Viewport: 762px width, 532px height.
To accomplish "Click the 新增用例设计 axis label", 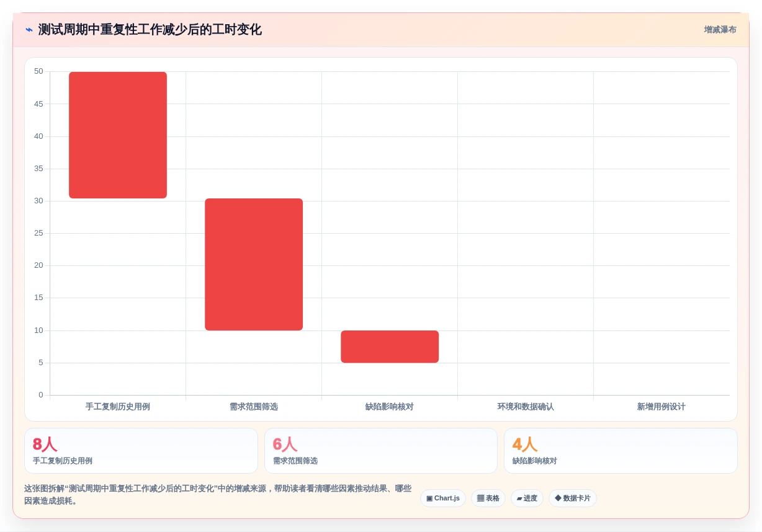I will tap(661, 407).
